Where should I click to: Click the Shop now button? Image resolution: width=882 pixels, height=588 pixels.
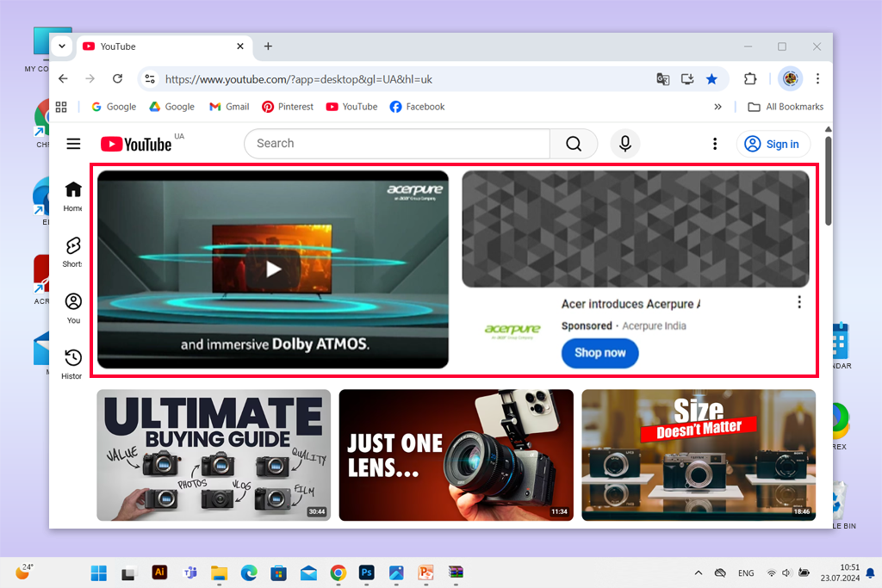(x=599, y=353)
